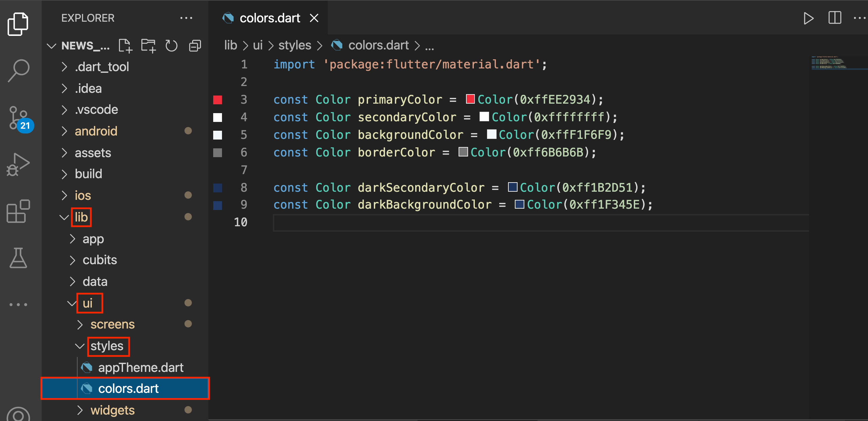
Task: Run the Dart file with play button
Action: pyautogui.click(x=808, y=18)
